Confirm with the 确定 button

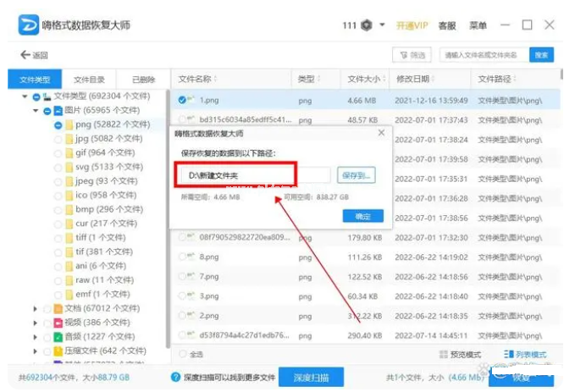point(363,216)
